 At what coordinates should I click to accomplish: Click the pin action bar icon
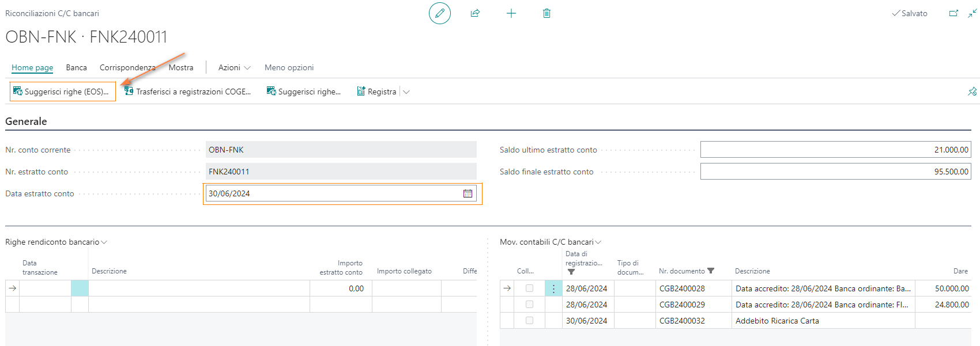click(x=973, y=92)
